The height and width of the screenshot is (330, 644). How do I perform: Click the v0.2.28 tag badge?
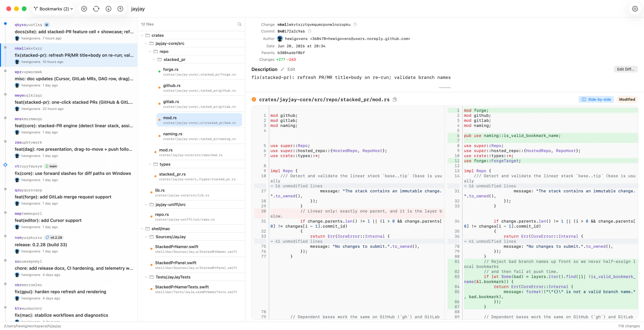click(54, 237)
